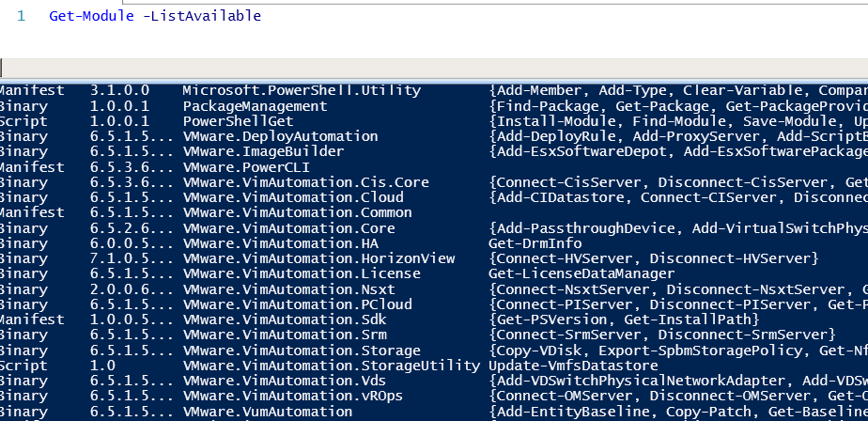Click the divider between script and console panes
Viewport: 868px width, 421px height.
pyautogui.click(x=434, y=68)
